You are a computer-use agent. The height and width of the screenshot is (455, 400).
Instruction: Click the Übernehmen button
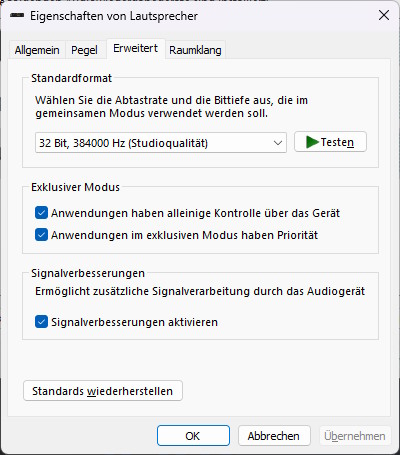tap(355, 436)
